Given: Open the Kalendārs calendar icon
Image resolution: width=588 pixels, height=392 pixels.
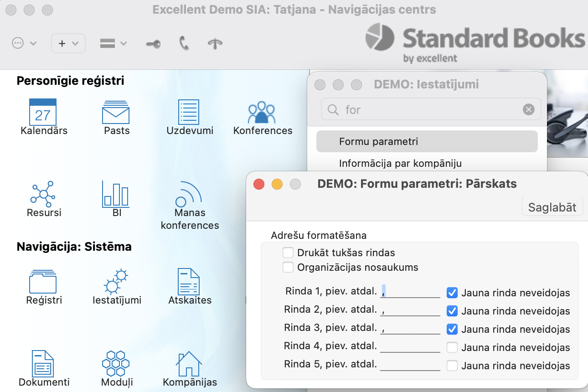Looking at the screenshot, I should [43, 112].
